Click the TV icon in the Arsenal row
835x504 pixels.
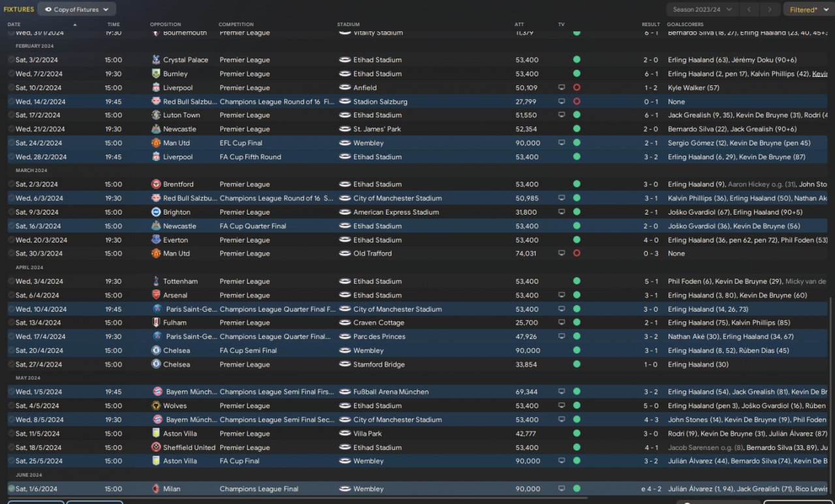pos(561,295)
